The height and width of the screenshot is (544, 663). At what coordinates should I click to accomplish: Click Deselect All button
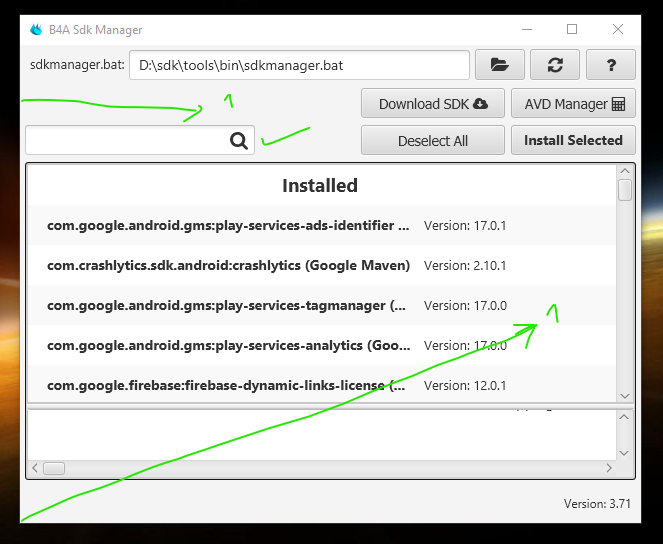(x=433, y=140)
